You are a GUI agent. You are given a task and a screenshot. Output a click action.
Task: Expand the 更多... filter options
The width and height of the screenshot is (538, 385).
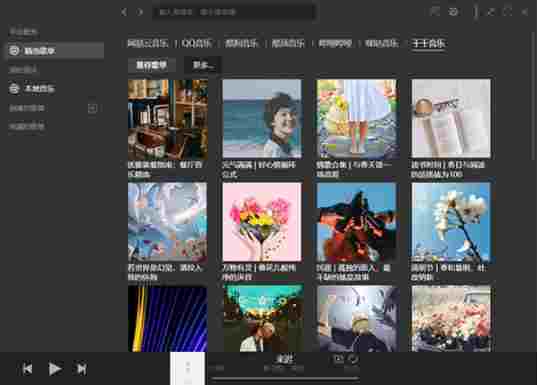[203, 65]
